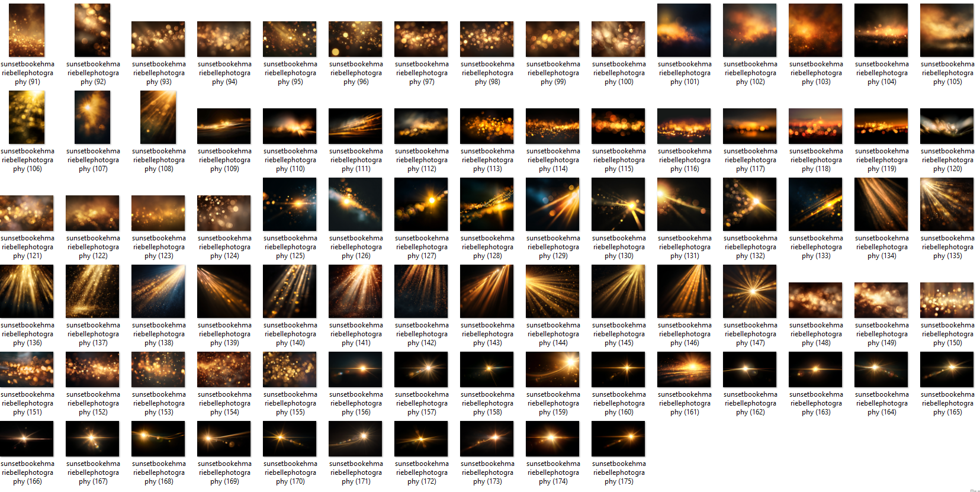
Task: Click the file name ending phy (134)
Action: click(882, 247)
